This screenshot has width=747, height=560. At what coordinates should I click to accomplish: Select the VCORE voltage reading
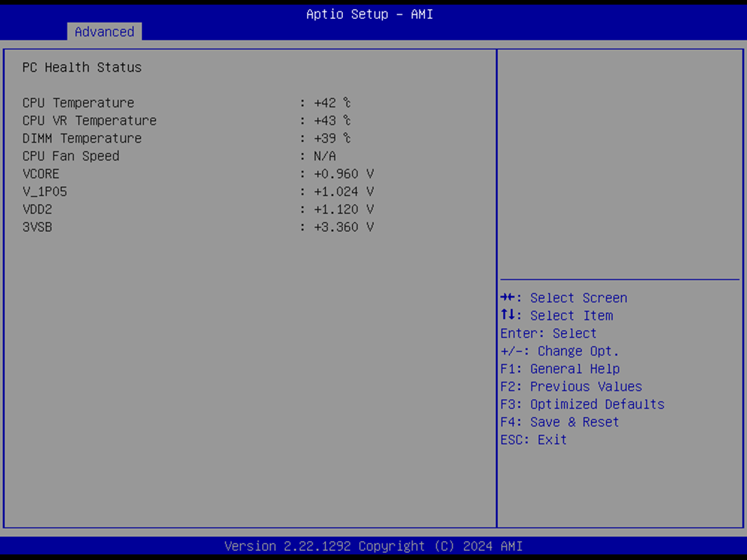pyautogui.click(x=41, y=174)
